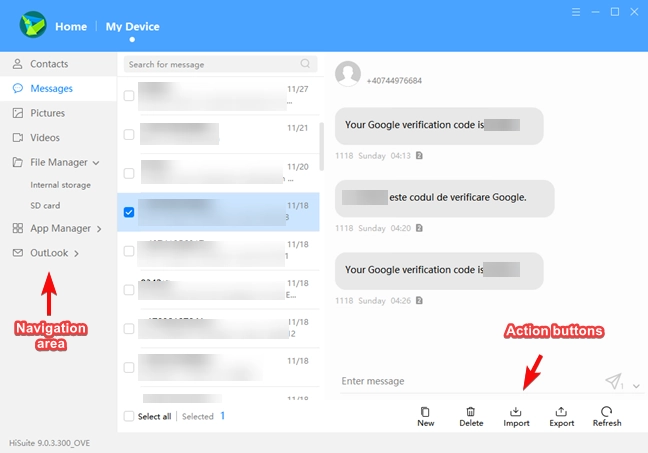Click the New message icon
The width and height of the screenshot is (648, 453).
click(x=425, y=412)
